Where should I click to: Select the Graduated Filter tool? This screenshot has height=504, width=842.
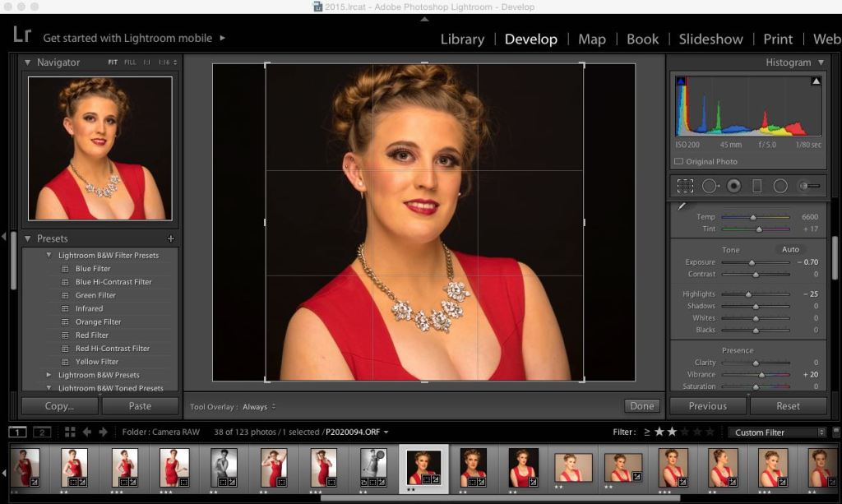click(x=756, y=186)
